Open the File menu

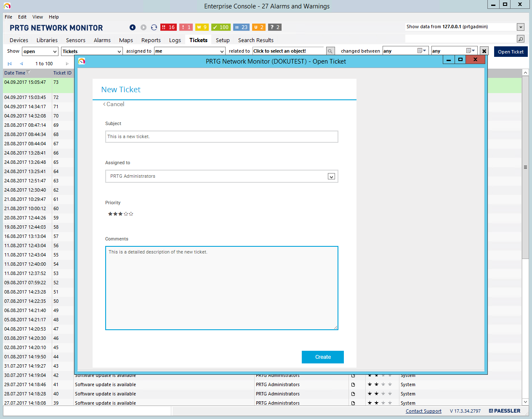pos(8,17)
